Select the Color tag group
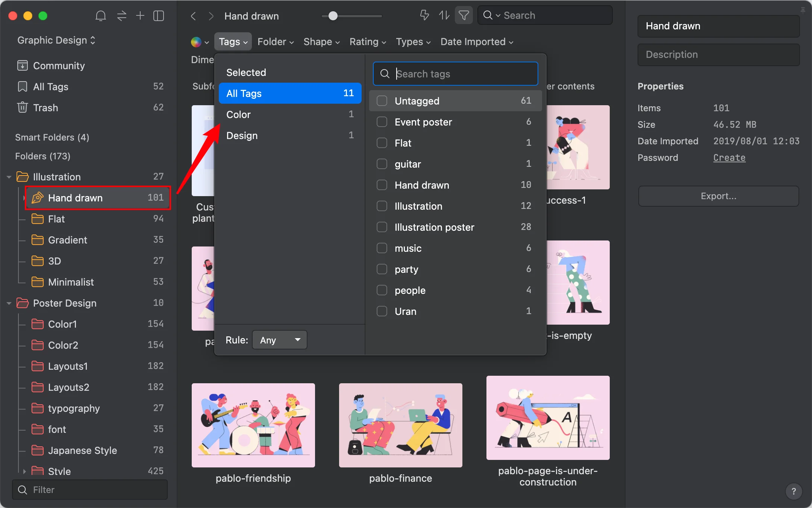Viewport: 812px width, 508px height. click(290, 114)
